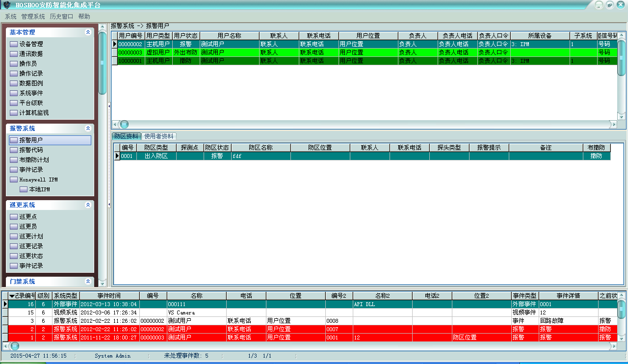Open 本地IPM under Honeywell IPM
Viewport: 628px width, 364px height.
(39, 189)
